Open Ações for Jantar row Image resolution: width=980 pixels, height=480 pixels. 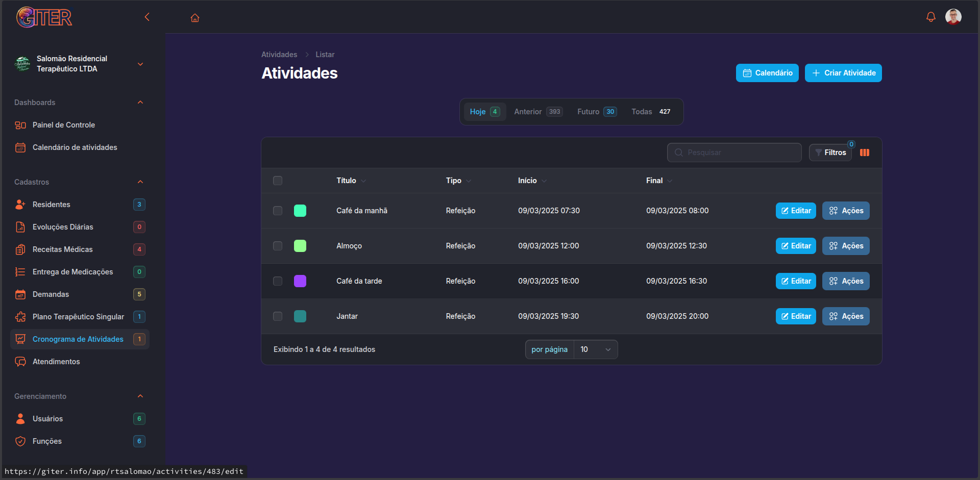coord(846,316)
